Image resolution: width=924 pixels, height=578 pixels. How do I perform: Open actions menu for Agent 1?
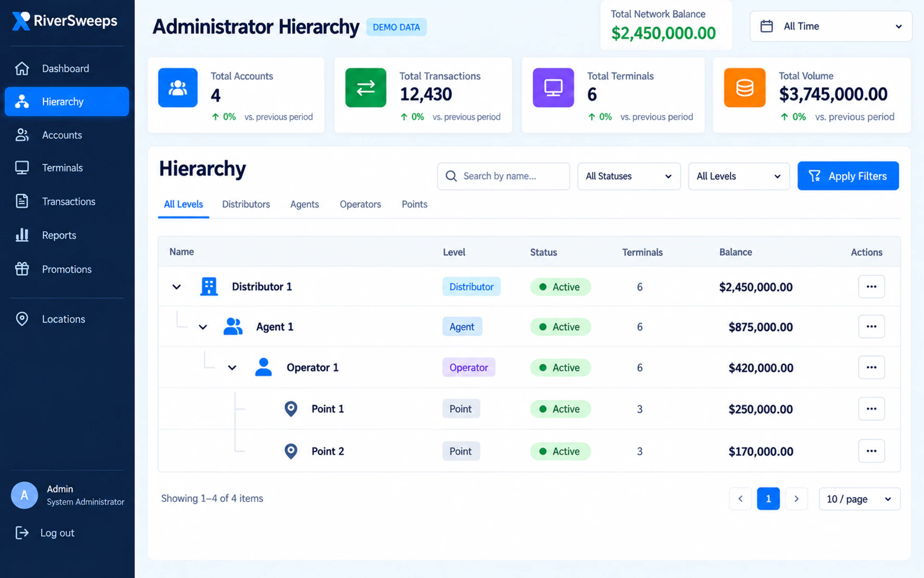pyautogui.click(x=872, y=327)
